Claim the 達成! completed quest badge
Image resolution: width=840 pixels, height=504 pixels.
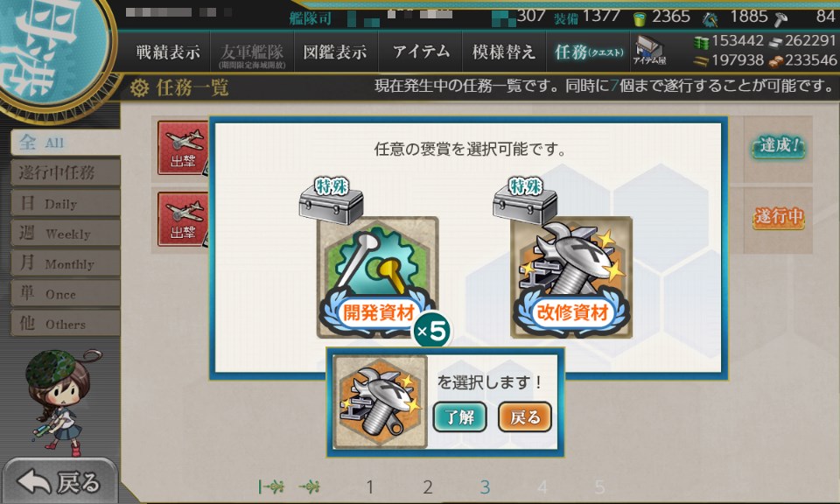pyautogui.click(x=778, y=145)
